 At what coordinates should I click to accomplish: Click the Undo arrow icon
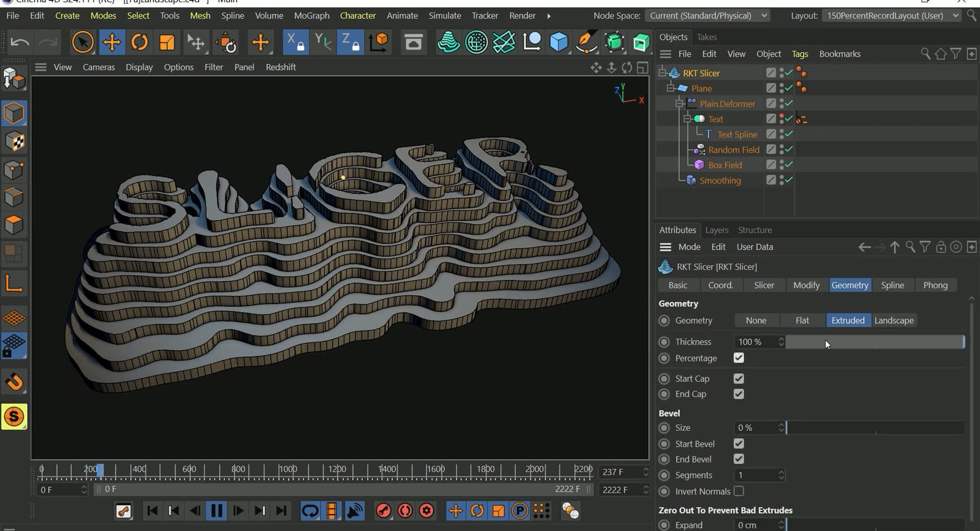20,42
